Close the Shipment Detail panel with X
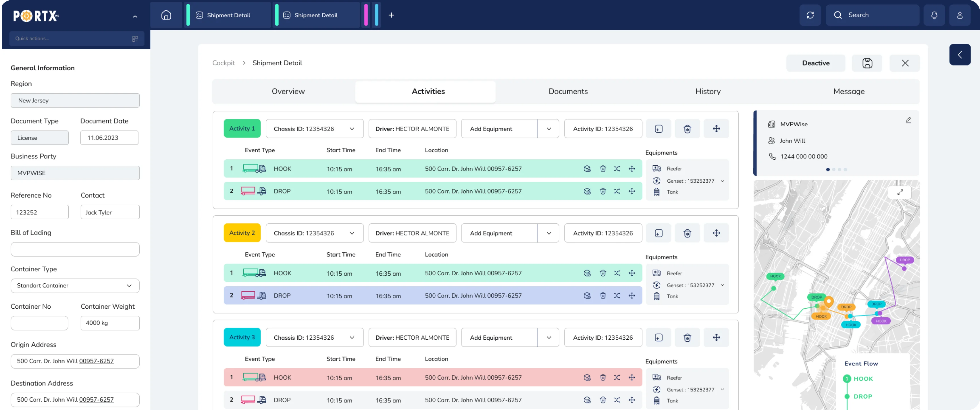Image resolution: width=980 pixels, height=410 pixels. click(x=905, y=63)
